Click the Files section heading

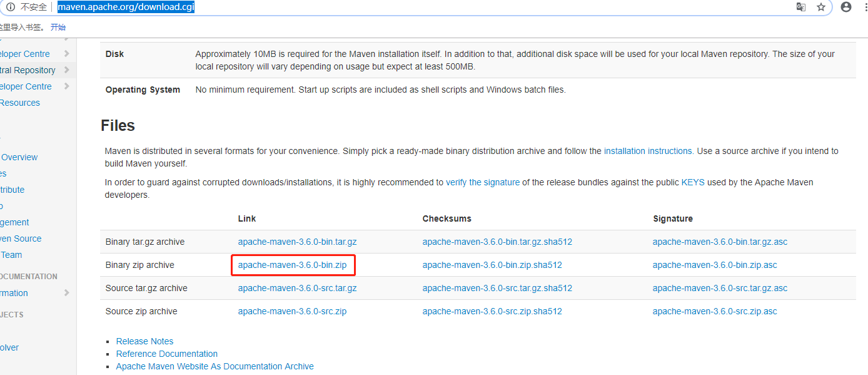pos(118,125)
